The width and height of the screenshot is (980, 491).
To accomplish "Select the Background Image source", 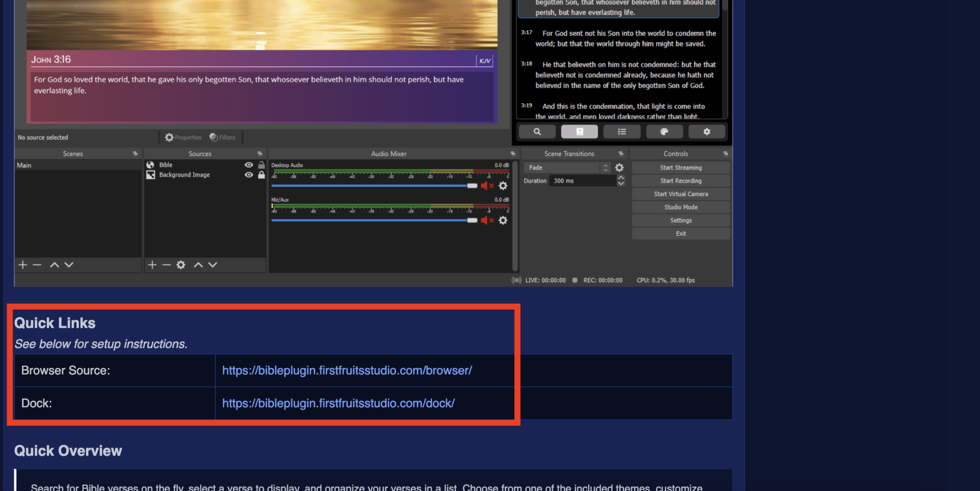I will tap(184, 175).
